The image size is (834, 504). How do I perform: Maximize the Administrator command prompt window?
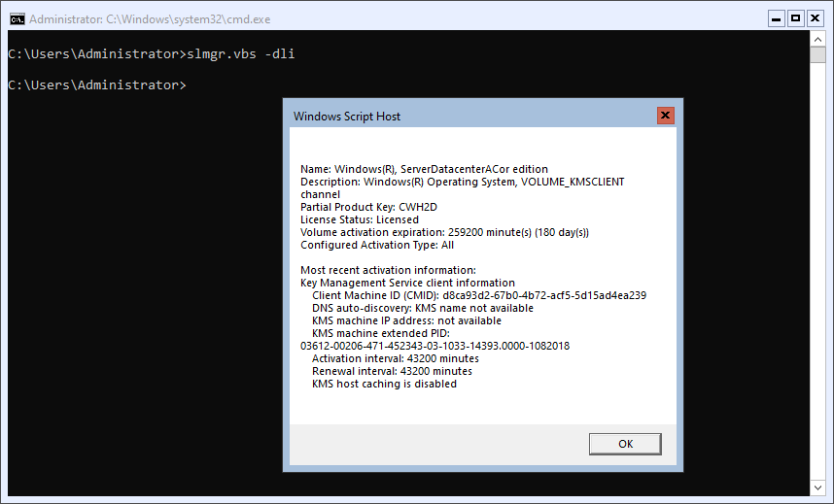click(x=795, y=19)
